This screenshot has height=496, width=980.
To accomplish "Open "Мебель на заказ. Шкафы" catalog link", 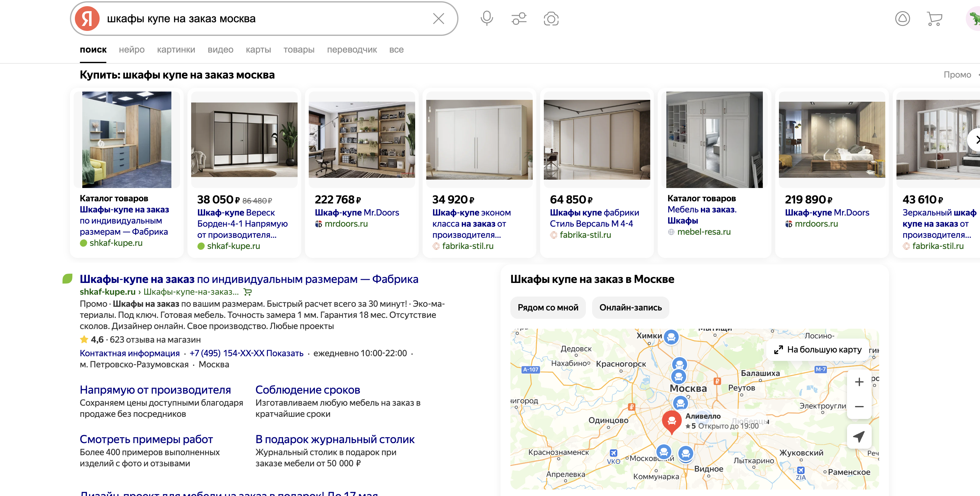I will coord(702,215).
